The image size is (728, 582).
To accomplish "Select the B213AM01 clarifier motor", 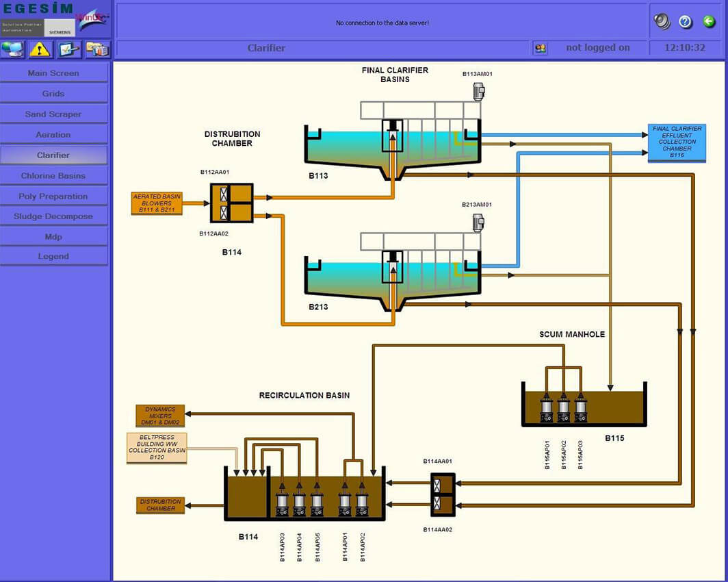I will 478,223.
